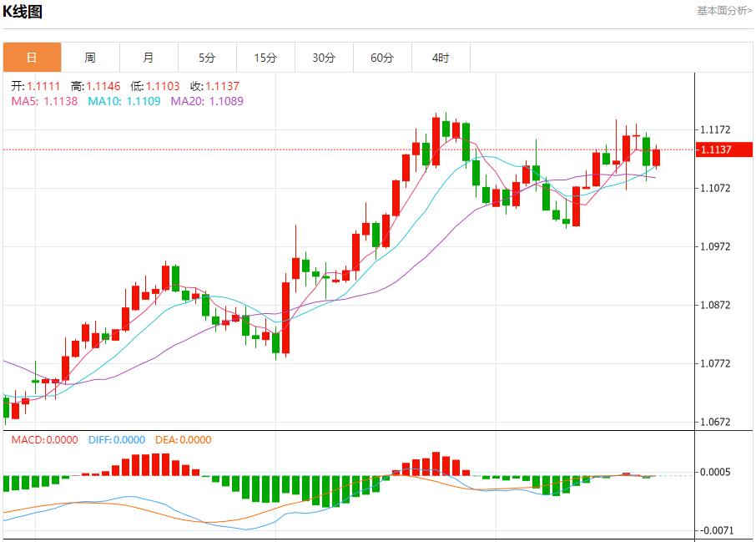
Task: Click the 收 closing price readout
Action: [215, 86]
